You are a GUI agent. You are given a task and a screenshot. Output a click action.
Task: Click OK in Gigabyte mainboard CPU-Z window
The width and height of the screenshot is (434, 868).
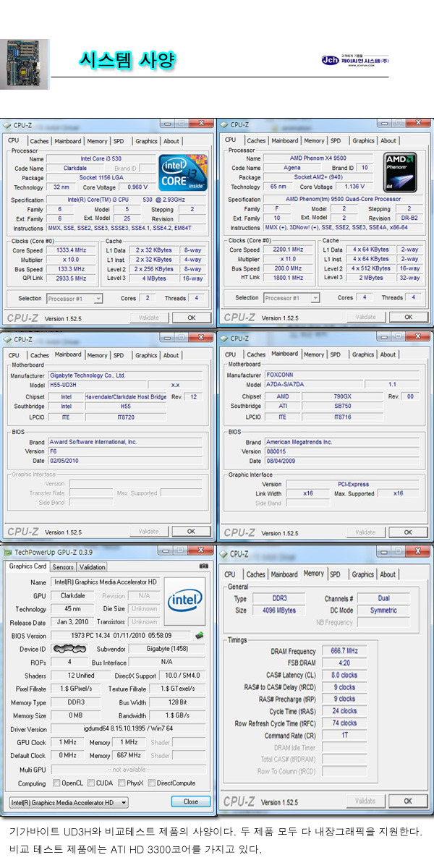point(191,531)
